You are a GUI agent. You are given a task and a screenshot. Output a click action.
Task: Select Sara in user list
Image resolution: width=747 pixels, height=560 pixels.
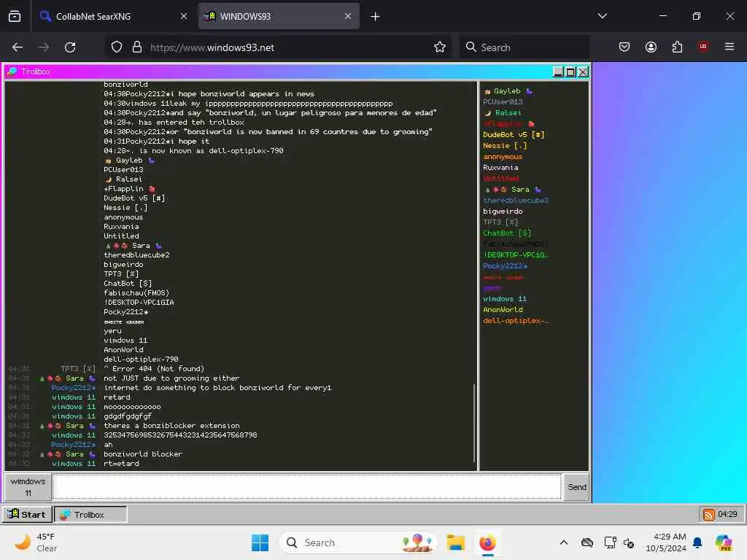coord(513,189)
